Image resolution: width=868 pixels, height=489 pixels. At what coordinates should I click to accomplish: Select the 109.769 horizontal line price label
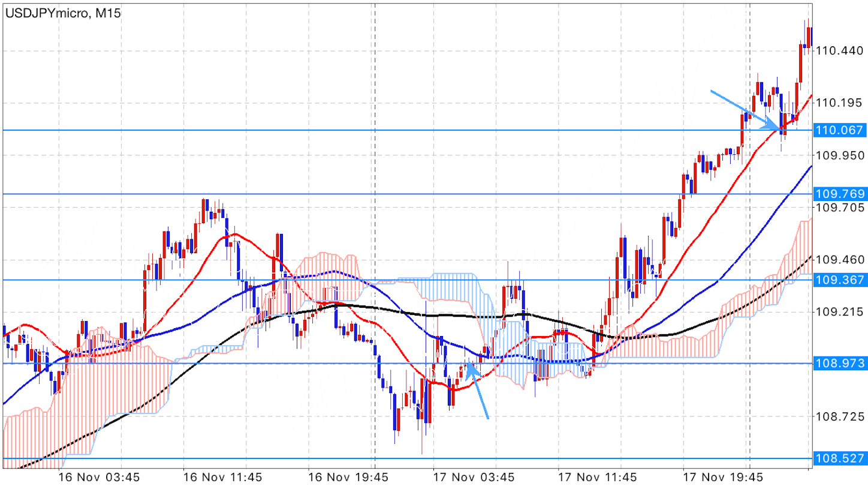pos(840,194)
